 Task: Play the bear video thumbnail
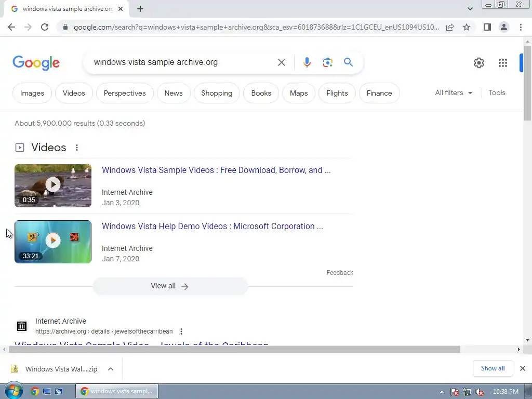coord(53,185)
